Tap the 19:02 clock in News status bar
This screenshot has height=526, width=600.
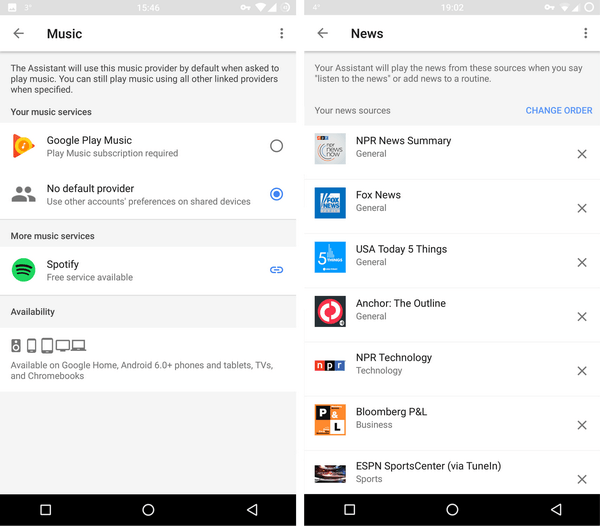452,8
